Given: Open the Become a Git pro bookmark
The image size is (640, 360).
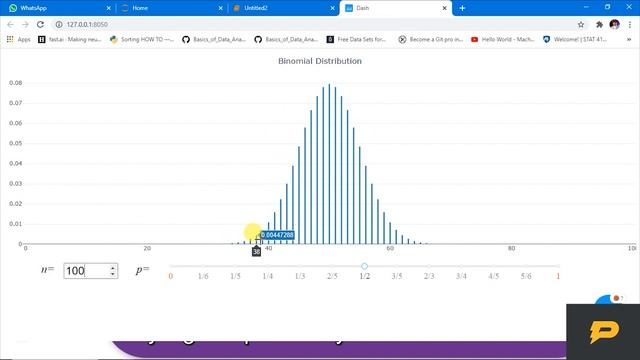Looking at the screenshot, I should (431, 39).
